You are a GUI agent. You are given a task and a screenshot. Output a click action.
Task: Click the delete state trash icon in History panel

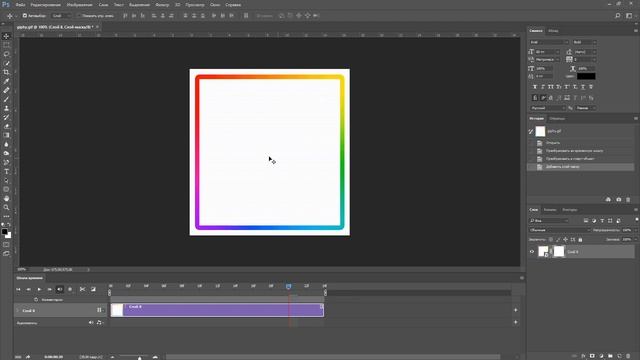point(628,200)
